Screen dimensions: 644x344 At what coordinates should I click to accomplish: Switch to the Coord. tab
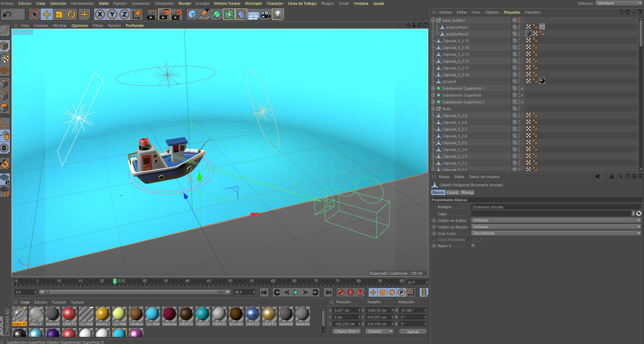(x=453, y=192)
